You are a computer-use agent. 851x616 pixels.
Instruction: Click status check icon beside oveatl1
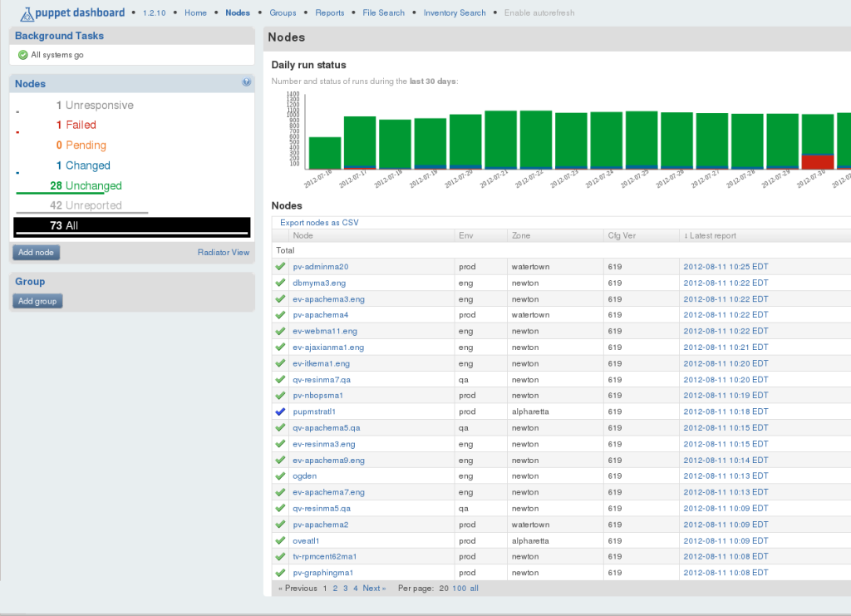click(280, 540)
